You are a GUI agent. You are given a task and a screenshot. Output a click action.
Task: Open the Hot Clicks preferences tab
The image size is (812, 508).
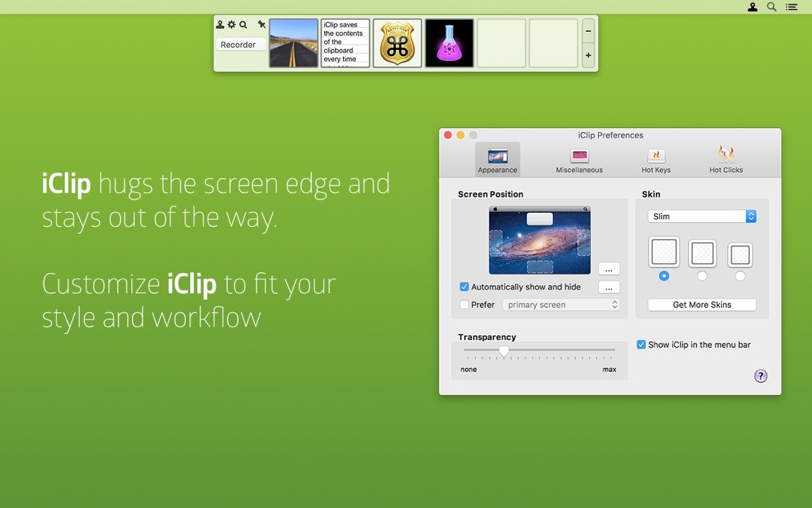point(725,160)
